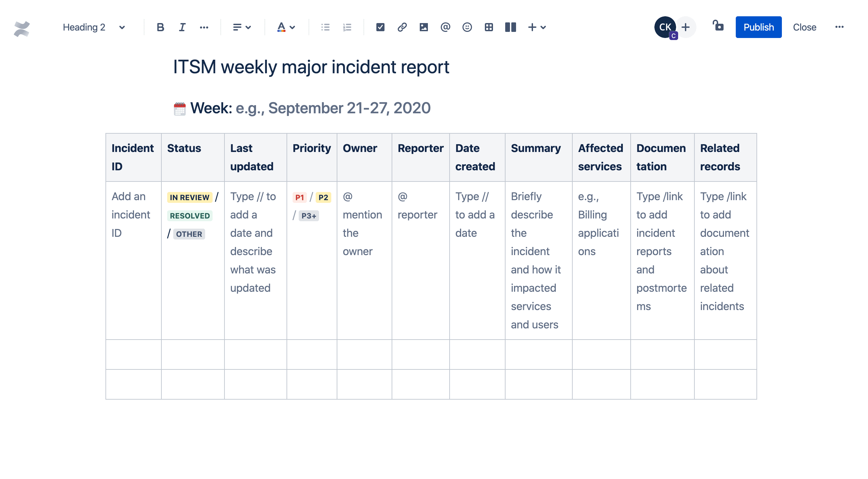This screenshot has height=479, width=868.
Task: Click the insert emoji icon
Action: tap(467, 26)
